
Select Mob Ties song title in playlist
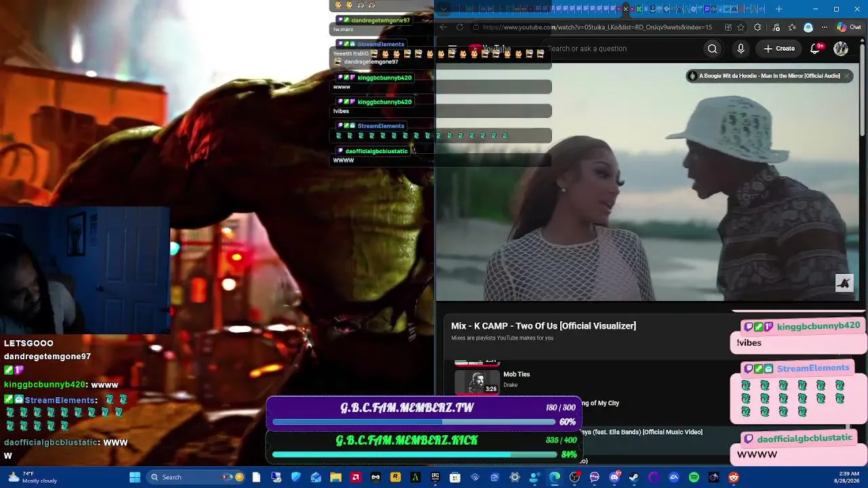coord(517,374)
